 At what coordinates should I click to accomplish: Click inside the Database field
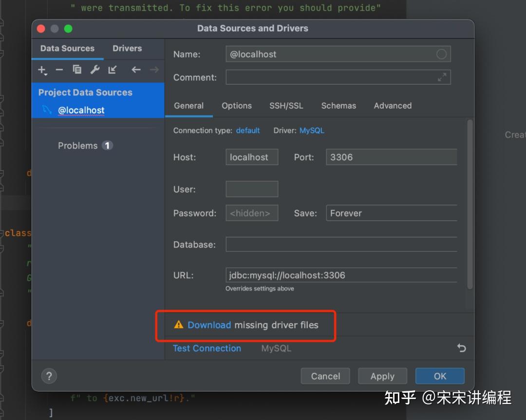click(341, 244)
